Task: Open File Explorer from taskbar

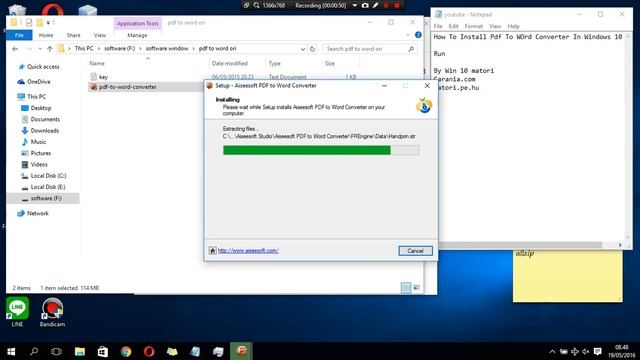Action: pyautogui.click(x=80, y=351)
